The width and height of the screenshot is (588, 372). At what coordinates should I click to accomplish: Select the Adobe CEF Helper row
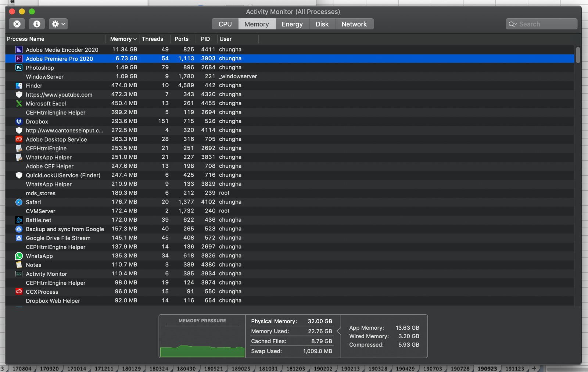point(290,166)
